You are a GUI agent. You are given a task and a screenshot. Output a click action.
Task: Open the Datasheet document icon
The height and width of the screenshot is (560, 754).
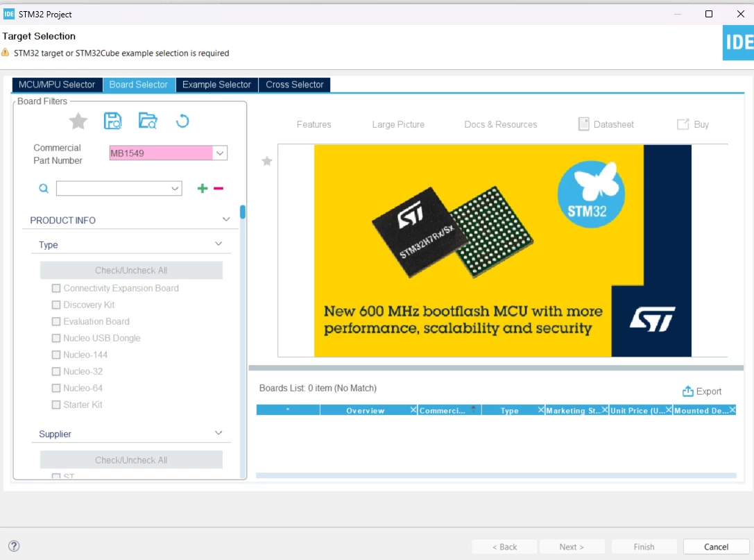point(583,124)
